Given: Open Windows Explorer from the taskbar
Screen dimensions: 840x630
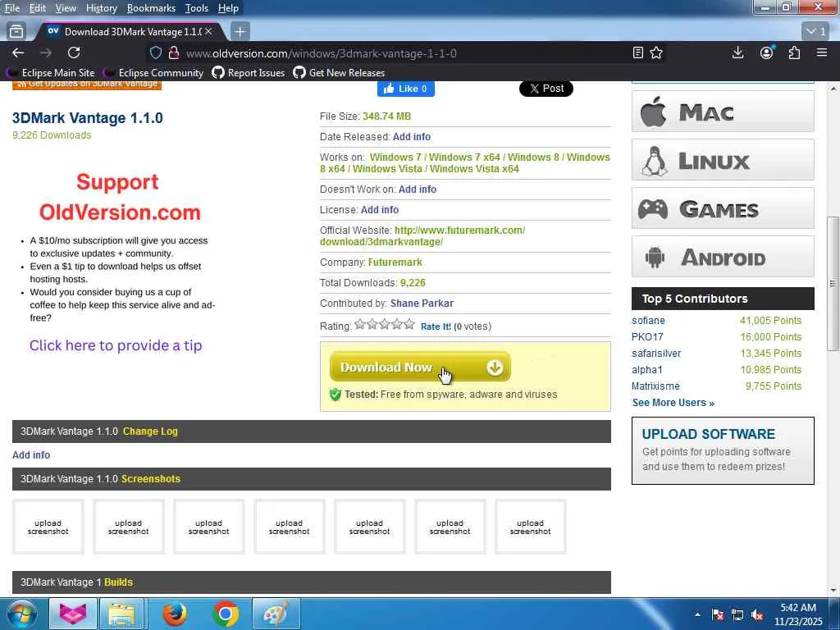Looking at the screenshot, I should pyautogui.click(x=121, y=614).
